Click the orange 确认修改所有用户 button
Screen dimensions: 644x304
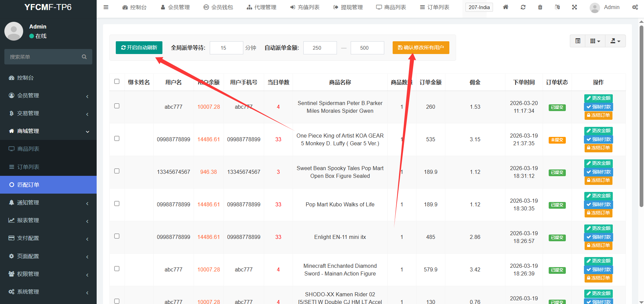coord(421,48)
